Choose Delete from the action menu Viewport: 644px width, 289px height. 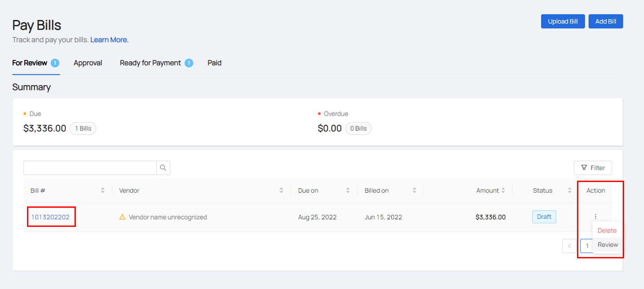point(607,230)
